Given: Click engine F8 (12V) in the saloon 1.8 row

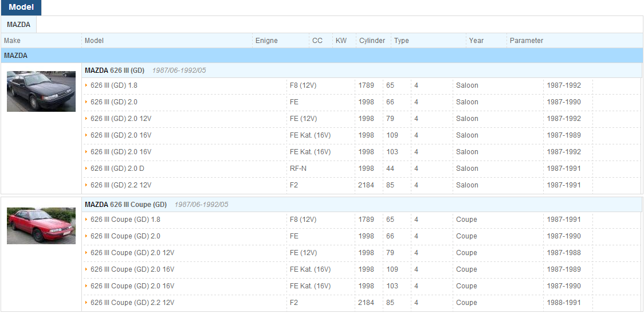Looking at the screenshot, I should [303, 85].
